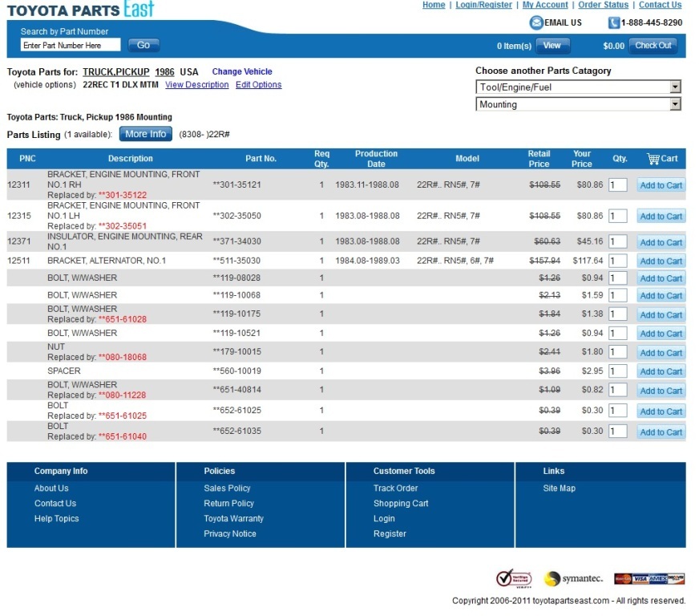Add part **119-08028 to cart
The height and width of the screenshot is (616, 699).
pos(661,278)
